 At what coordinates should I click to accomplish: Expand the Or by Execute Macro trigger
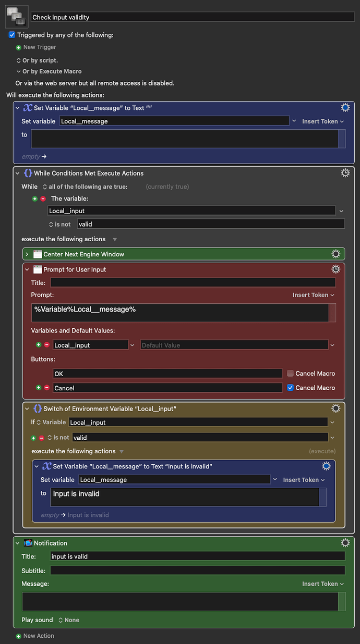18,71
